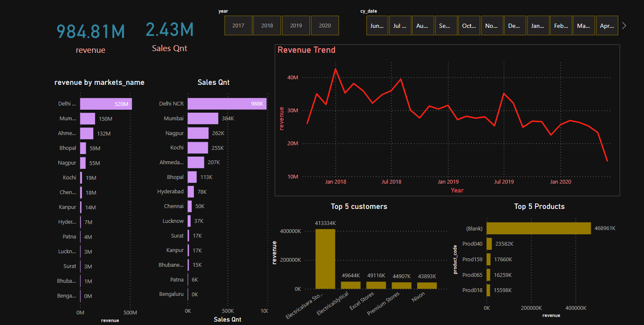Select the 55M Nagpur revenue bar

(83, 163)
